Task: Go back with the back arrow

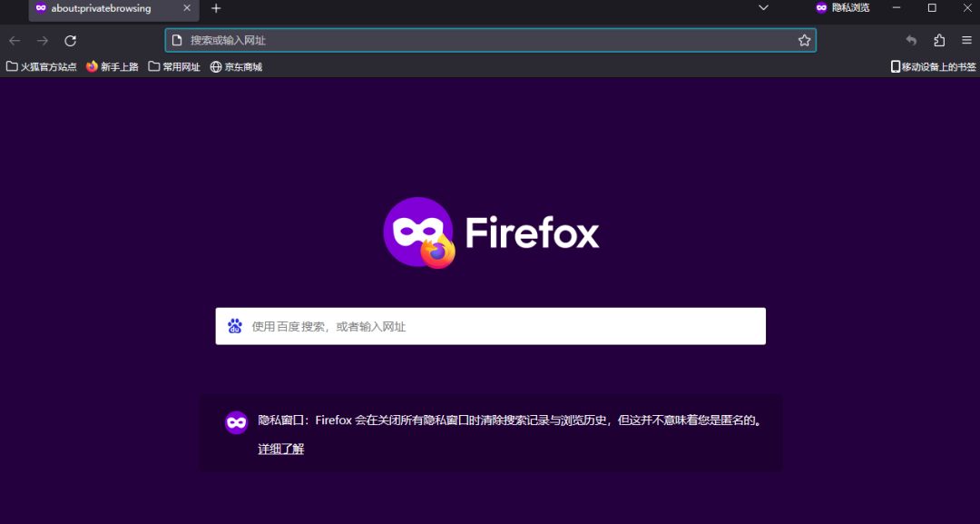Action: [x=15, y=41]
